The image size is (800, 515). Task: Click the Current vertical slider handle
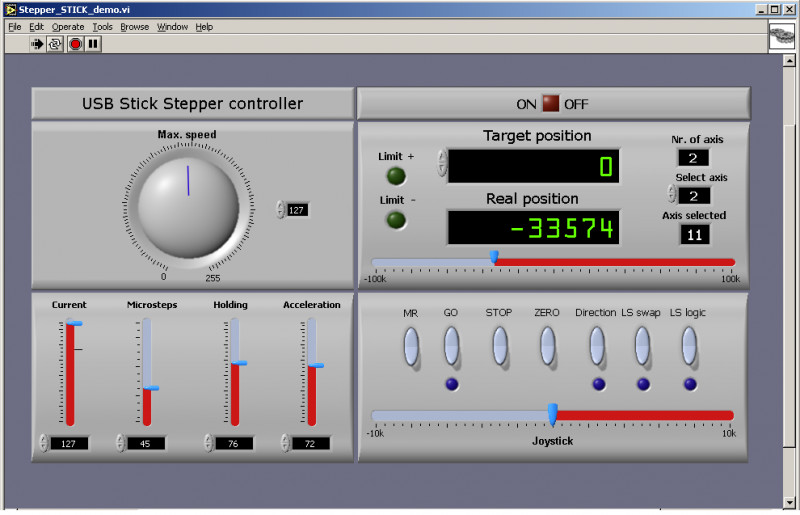pos(74,324)
